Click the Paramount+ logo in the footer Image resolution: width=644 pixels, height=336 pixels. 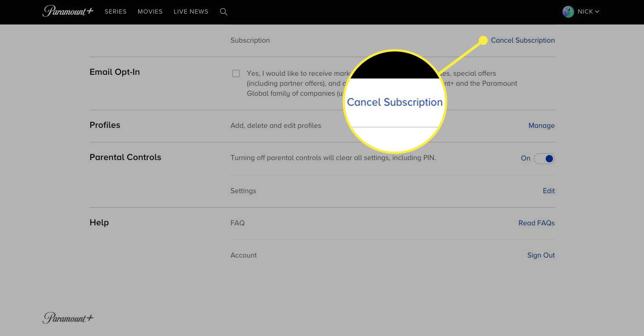pos(68,318)
